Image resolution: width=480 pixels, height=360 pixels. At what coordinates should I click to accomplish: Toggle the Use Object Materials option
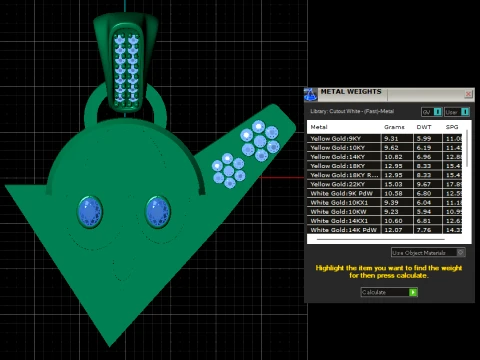[428, 253]
